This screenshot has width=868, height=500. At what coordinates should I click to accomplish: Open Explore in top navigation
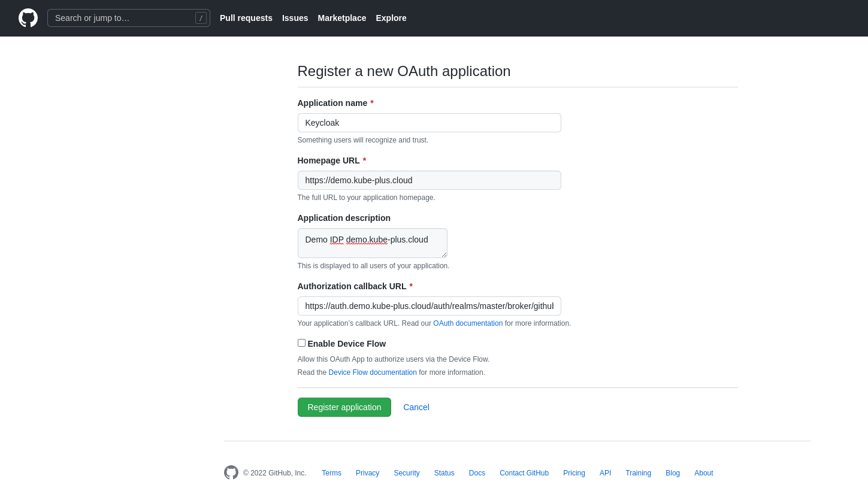[x=391, y=18]
